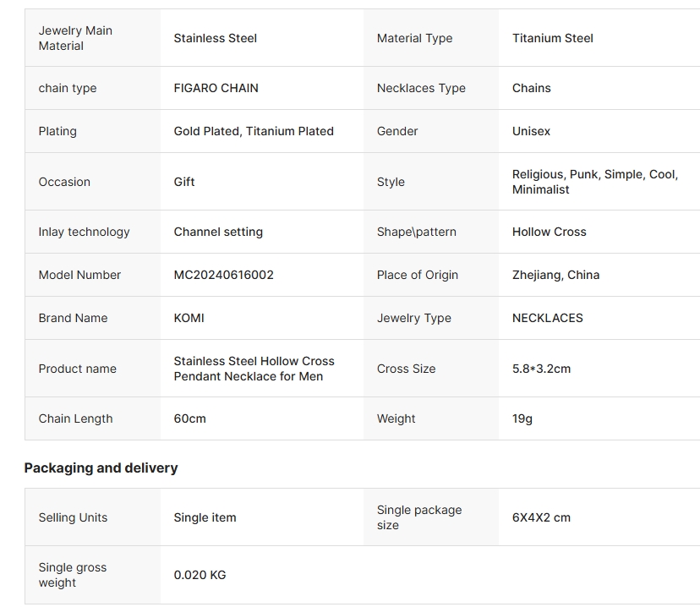Click the Chain Length value 60cm
This screenshot has height=607, width=700.
[189, 418]
